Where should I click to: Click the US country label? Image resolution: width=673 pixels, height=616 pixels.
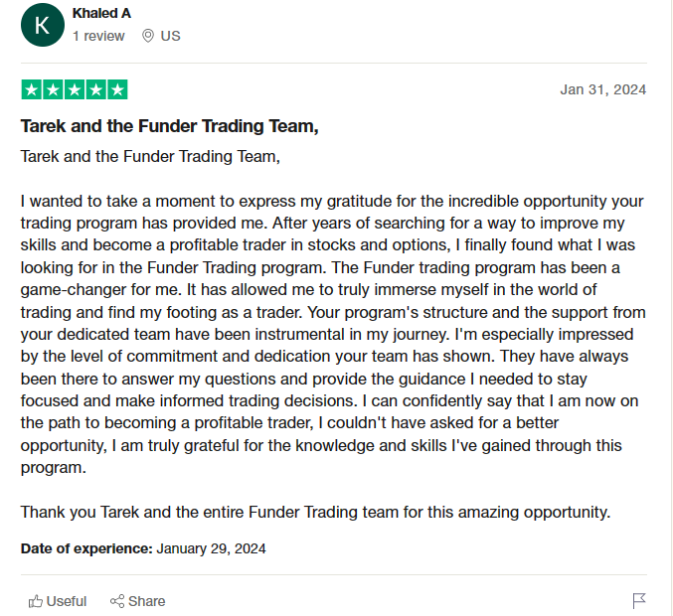tap(170, 36)
